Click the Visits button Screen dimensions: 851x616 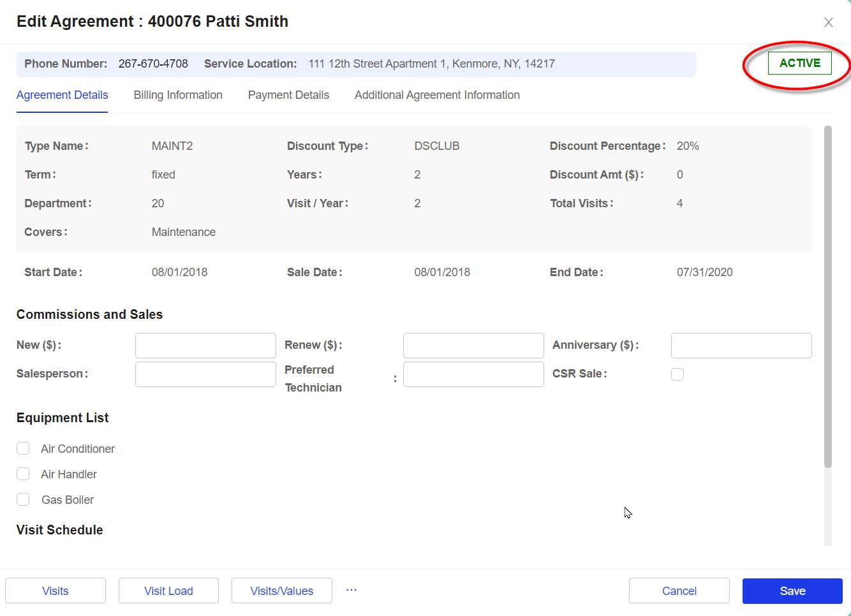pos(56,590)
